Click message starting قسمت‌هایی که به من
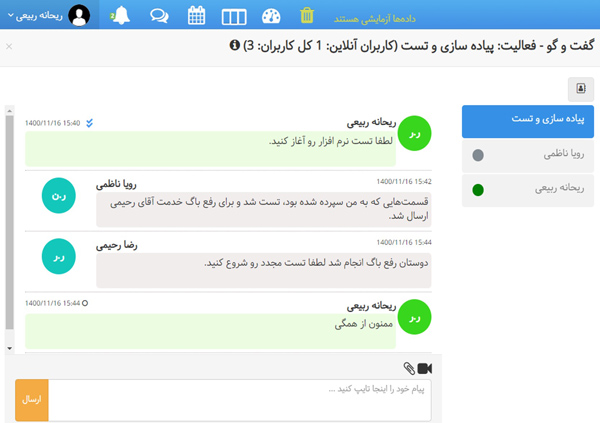Viewport: 600px width, 423px height. click(x=264, y=209)
